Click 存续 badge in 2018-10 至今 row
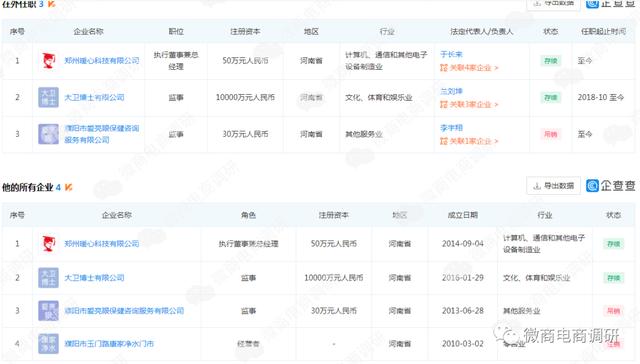Viewport: 640px width, 364px height. point(551,98)
